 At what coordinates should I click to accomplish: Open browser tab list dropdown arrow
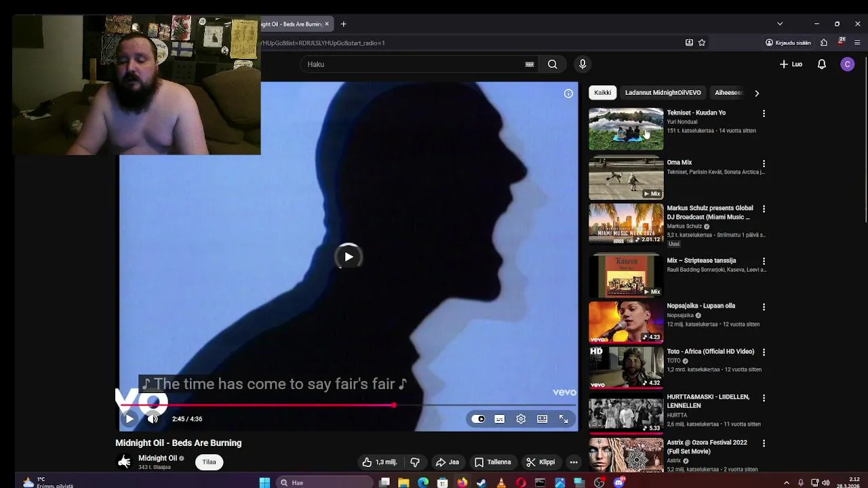(x=780, y=24)
